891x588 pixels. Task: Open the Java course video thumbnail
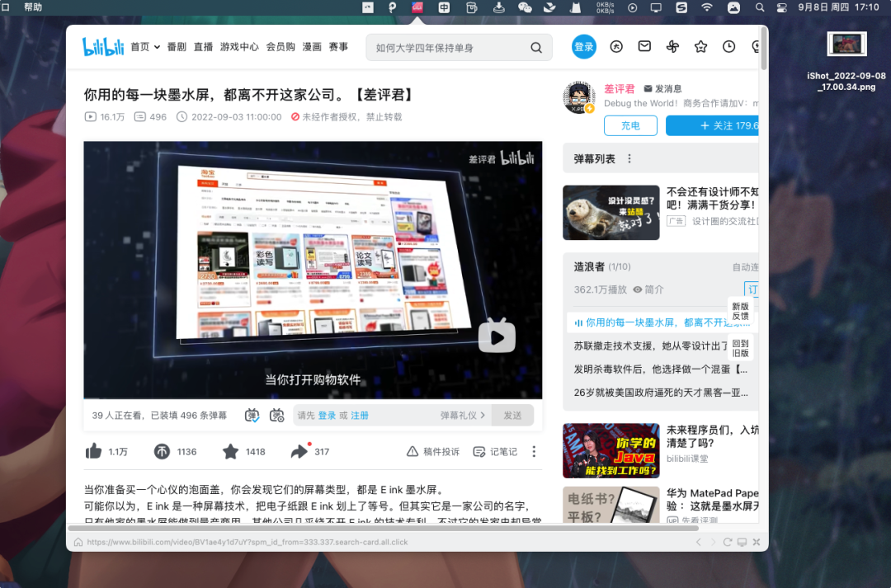(610, 450)
